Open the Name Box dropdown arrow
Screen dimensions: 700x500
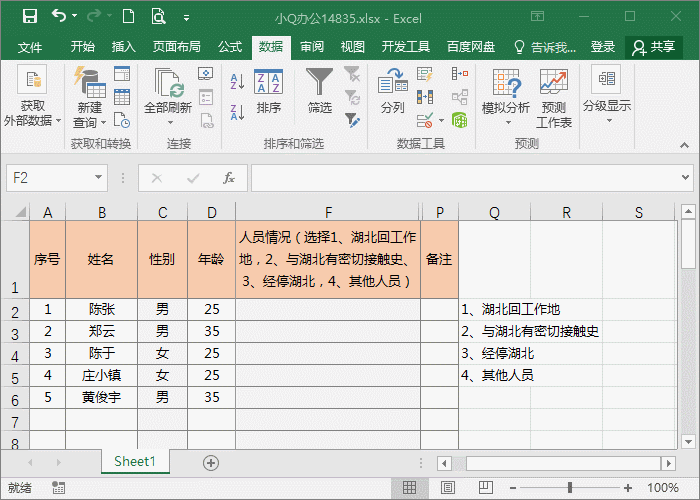[x=99, y=177]
